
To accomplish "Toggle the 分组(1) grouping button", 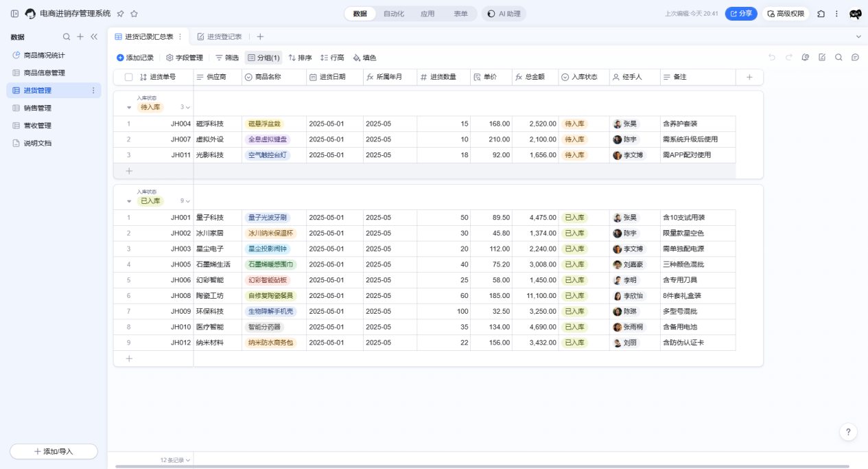I will tap(263, 58).
